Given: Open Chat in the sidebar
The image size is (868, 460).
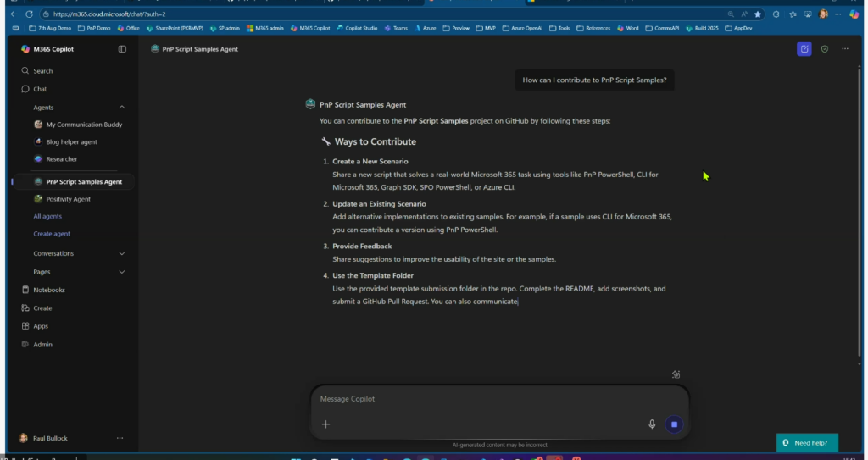Looking at the screenshot, I should (x=34, y=89).
